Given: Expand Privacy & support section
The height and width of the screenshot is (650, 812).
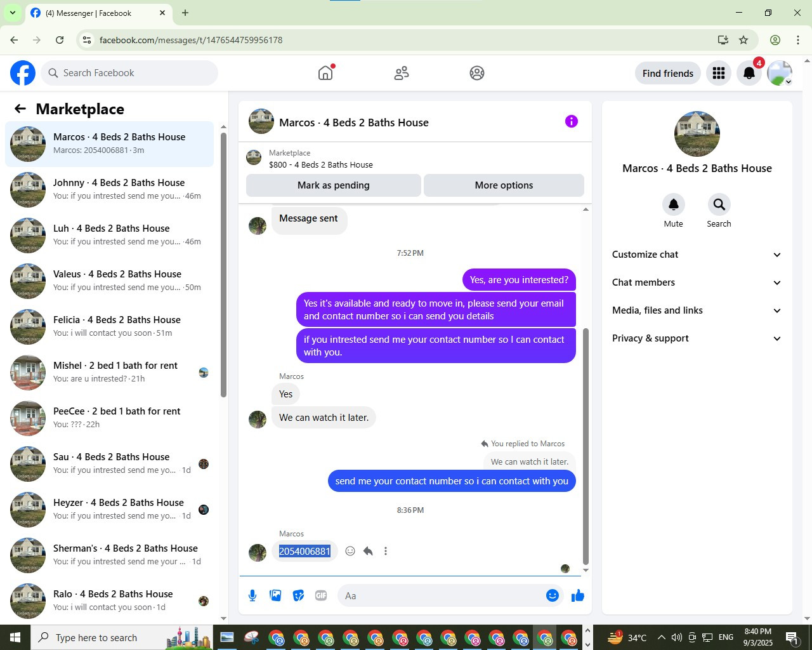Looking at the screenshot, I should (697, 338).
